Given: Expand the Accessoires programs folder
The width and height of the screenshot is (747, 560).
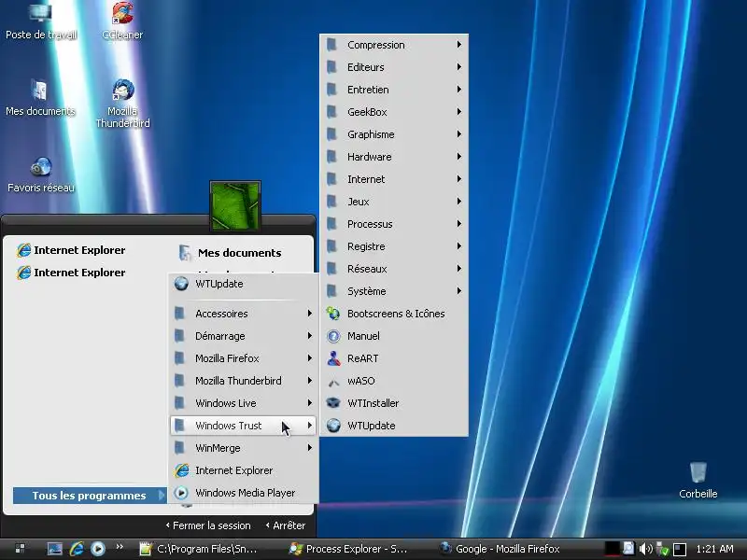Looking at the screenshot, I should click(244, 314).
